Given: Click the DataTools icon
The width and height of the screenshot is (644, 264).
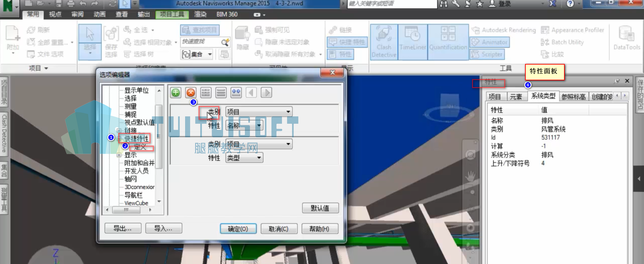Looking at the screenshot, I should (x=627, y=38).
